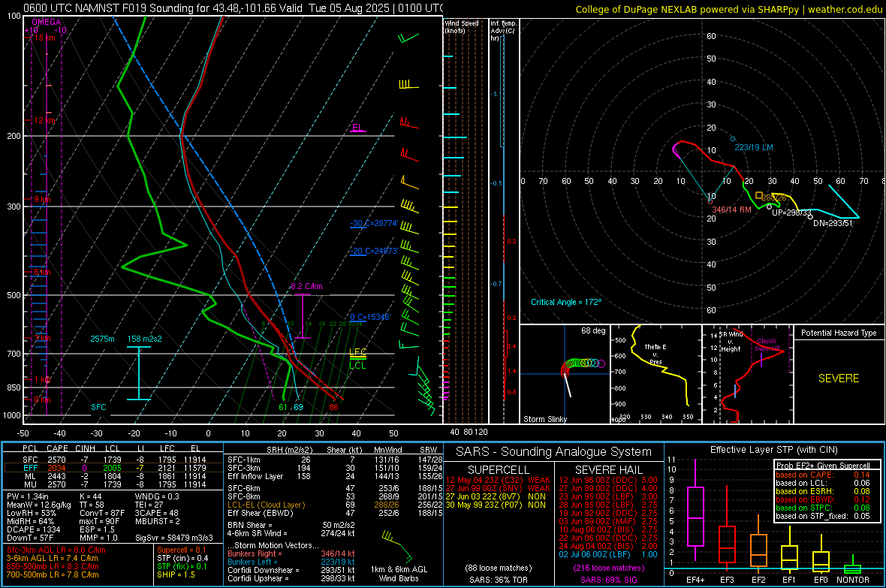Click the green LCL level label
This screenshot has height=588, width=886.
pyautogui.click(x=357, y=366)
